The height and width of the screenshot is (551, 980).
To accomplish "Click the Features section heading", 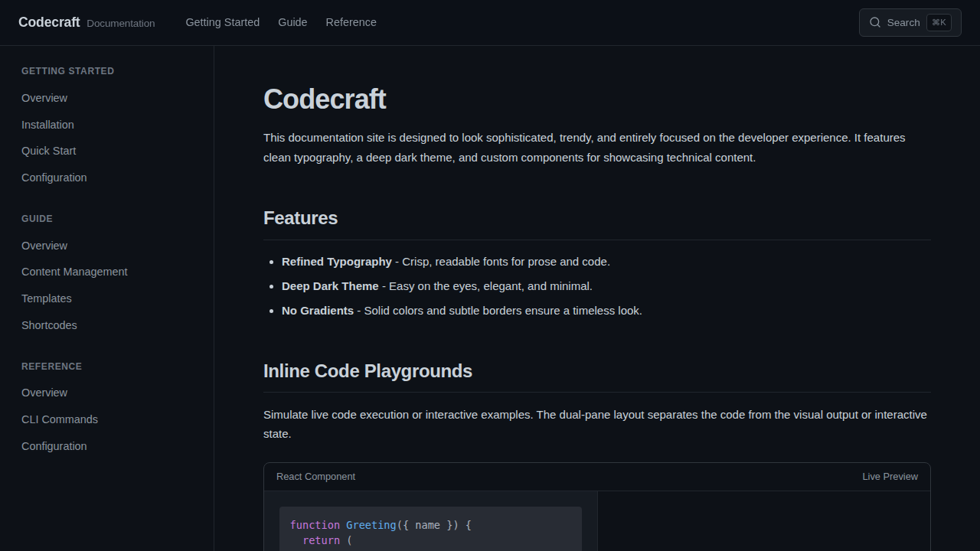I will point(300,218).
